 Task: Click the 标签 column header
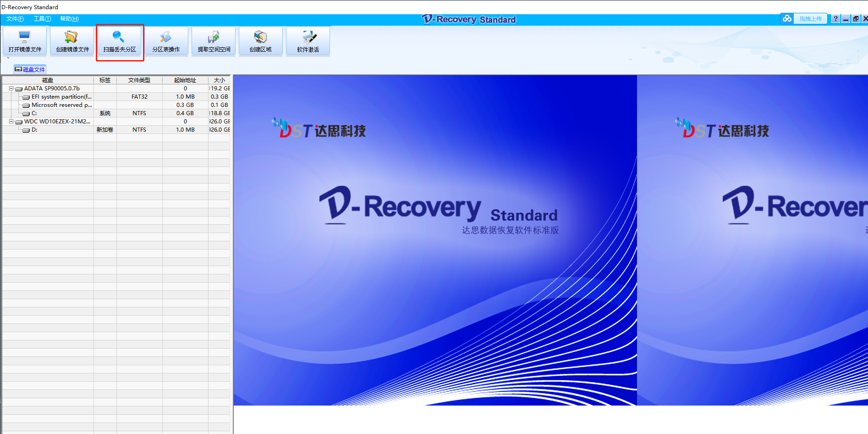coord(105,80)
